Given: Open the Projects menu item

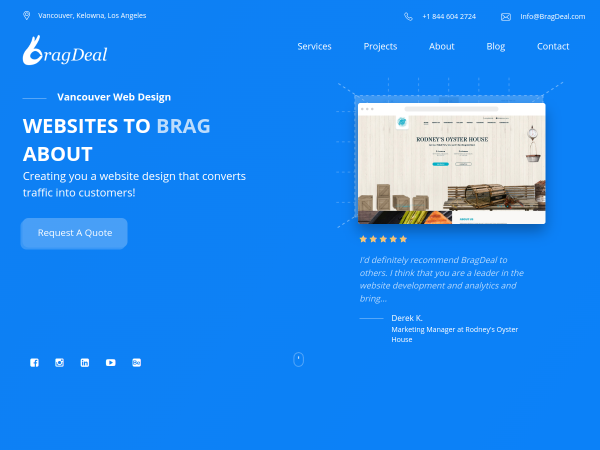Looking at the screenshot, I should 380,46.
